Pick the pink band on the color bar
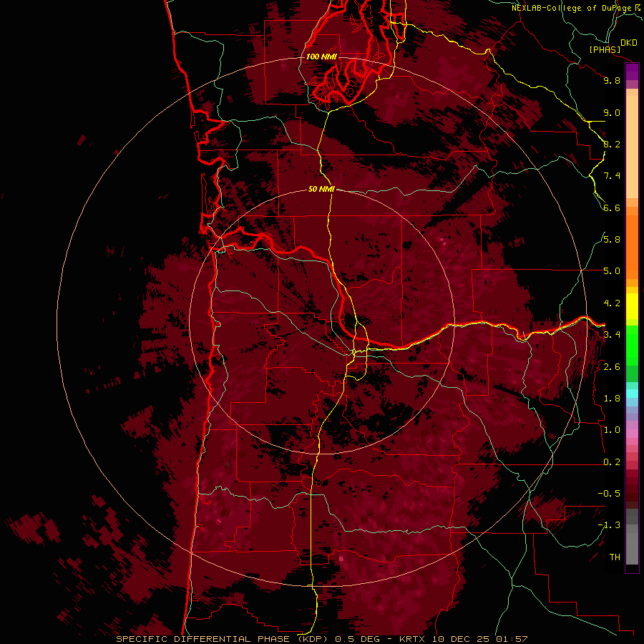The height and width of the screenshot is (644, 644). tap(632, 434)
